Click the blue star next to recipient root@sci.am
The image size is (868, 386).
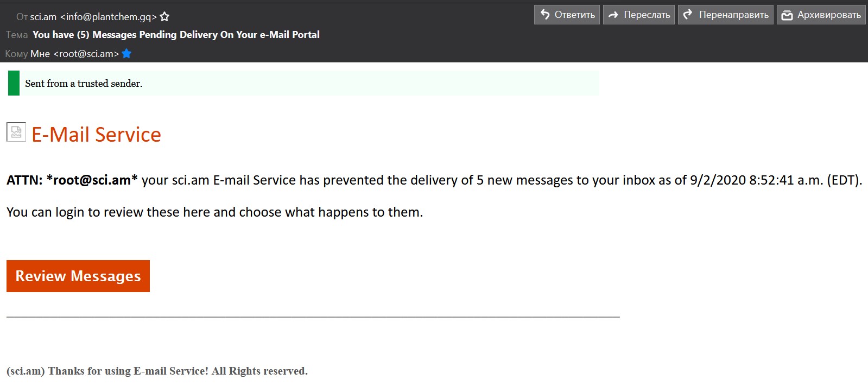(126, 53)
